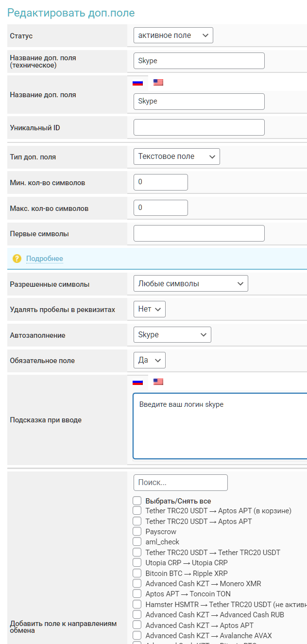
Task: Expand the Тип доп. поля dropdown
Action: click(x=176, y=157)
